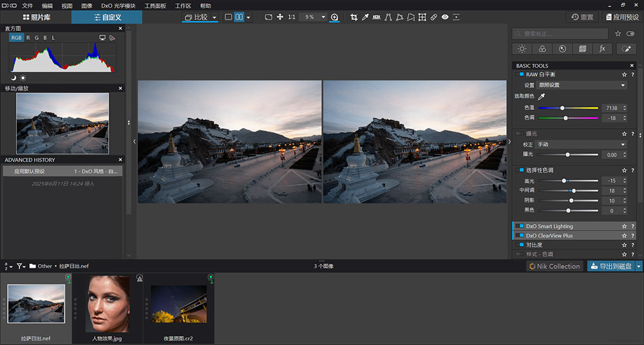644x345 pixels.
Task: Open exposure 校正 dropdown
Action: 581,145
